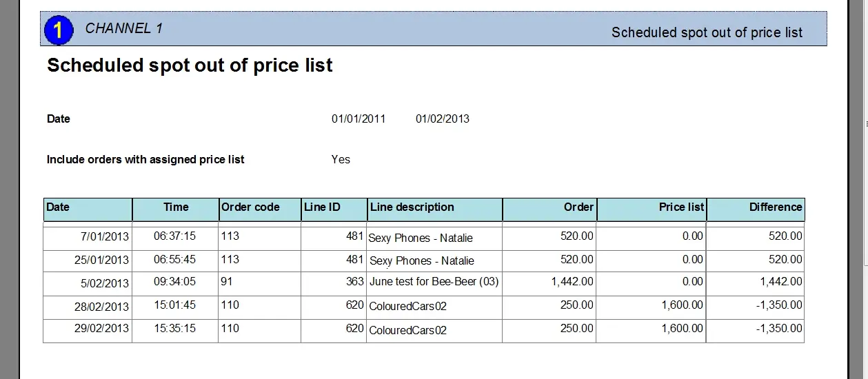The image size is (868, 379).
Task: Click the Line ID column header
Action: coord(322,207)
